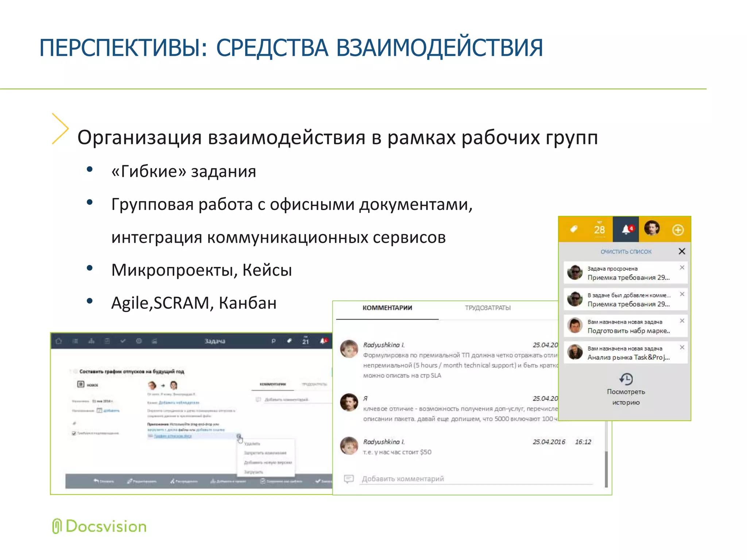Click the task-title status circle before 'Составить график отпусков'
The height and width of the screenshot is (560, 747).
(75, 372)
